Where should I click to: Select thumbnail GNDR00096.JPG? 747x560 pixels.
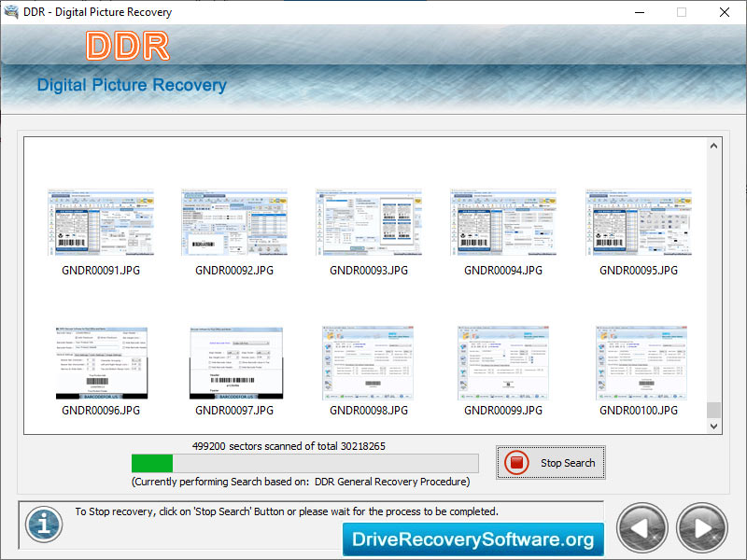[102, 363]
